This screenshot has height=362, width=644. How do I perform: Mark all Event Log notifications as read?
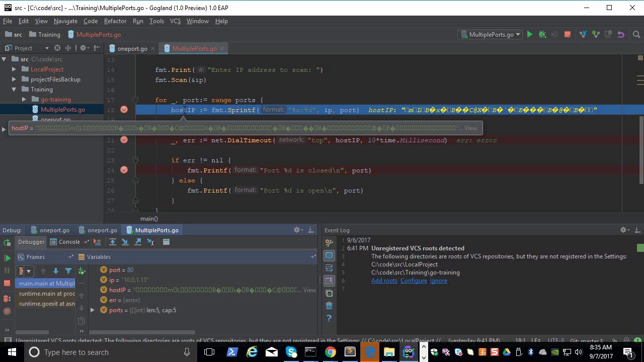(x=329, y=293)
